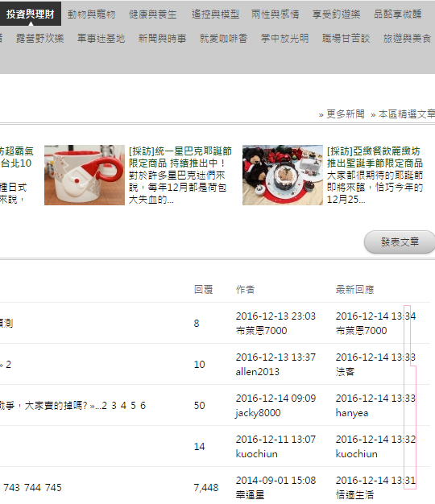Open author 幸運星 profile
The image size is (435, 504).
point(250,494)
